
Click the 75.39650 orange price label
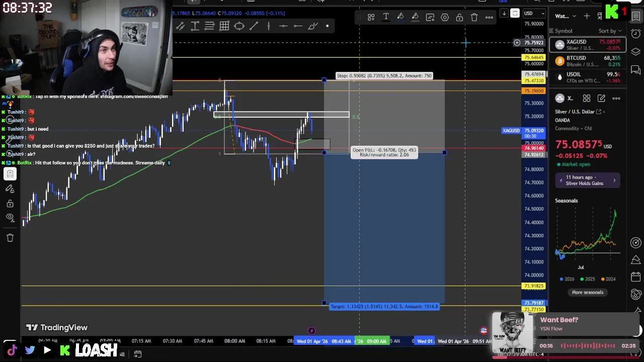pos(534,91)
